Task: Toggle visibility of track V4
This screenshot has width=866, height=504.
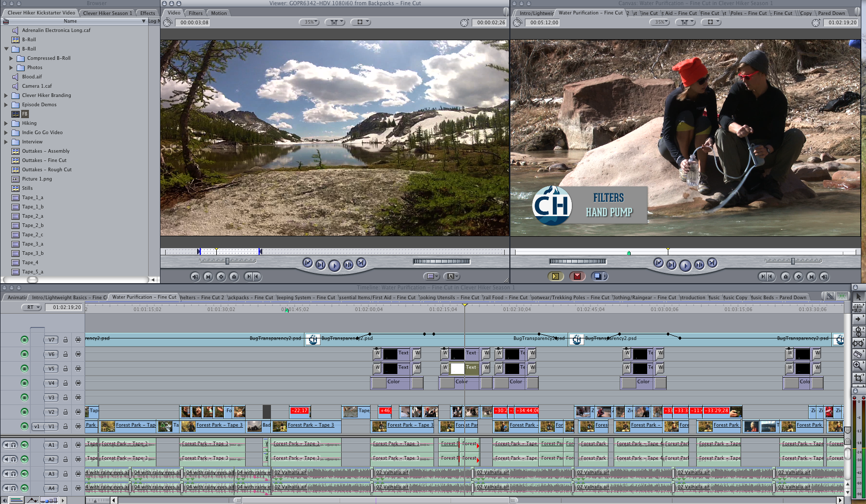Action: point(24,383)
